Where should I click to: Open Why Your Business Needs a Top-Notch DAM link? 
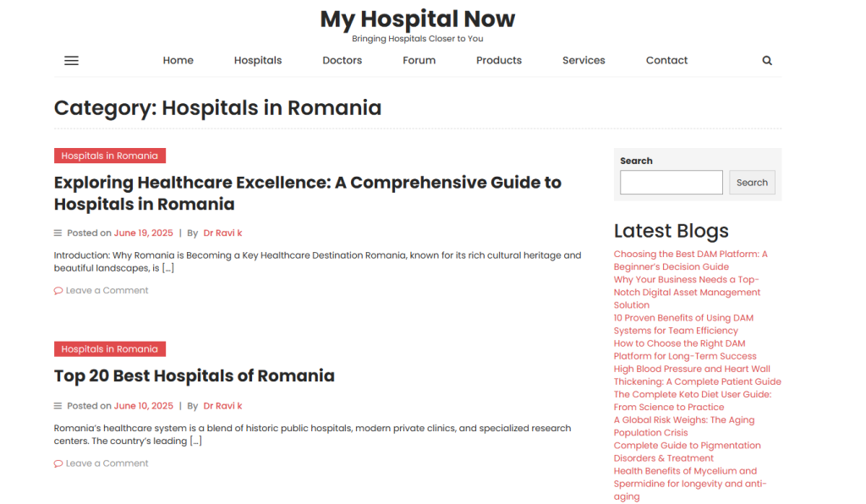[x=687, y=292]
